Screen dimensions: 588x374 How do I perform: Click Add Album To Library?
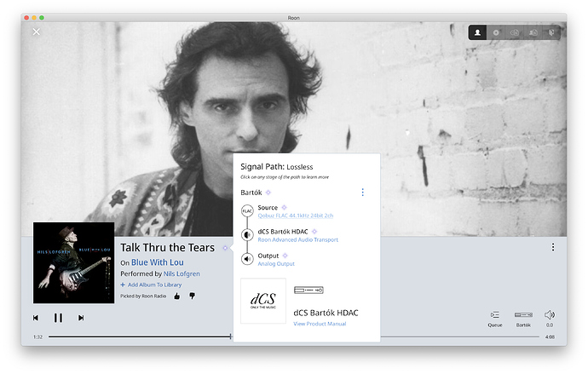151,285
